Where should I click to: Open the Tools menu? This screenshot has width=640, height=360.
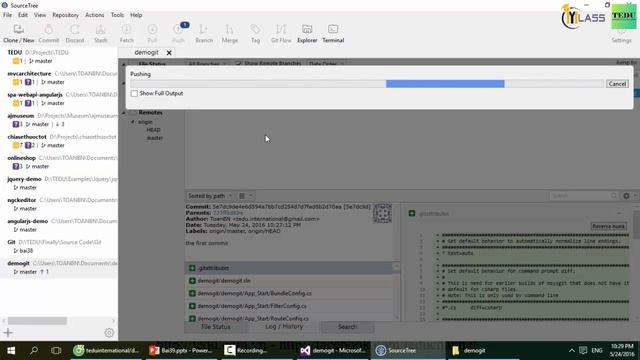tap(117, 15)
